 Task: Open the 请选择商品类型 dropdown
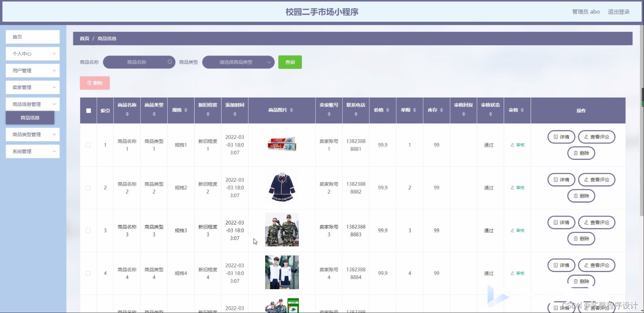click(238, 62)
